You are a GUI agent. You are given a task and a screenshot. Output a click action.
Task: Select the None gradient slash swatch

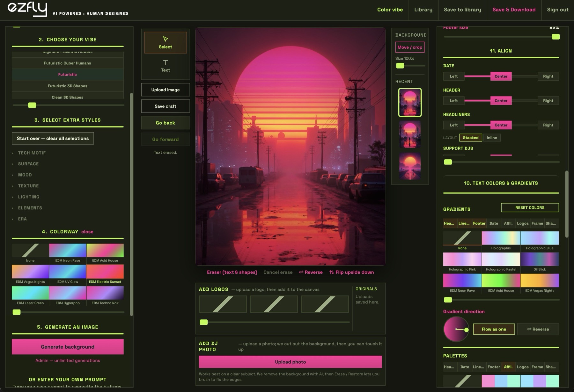[462, 238]
